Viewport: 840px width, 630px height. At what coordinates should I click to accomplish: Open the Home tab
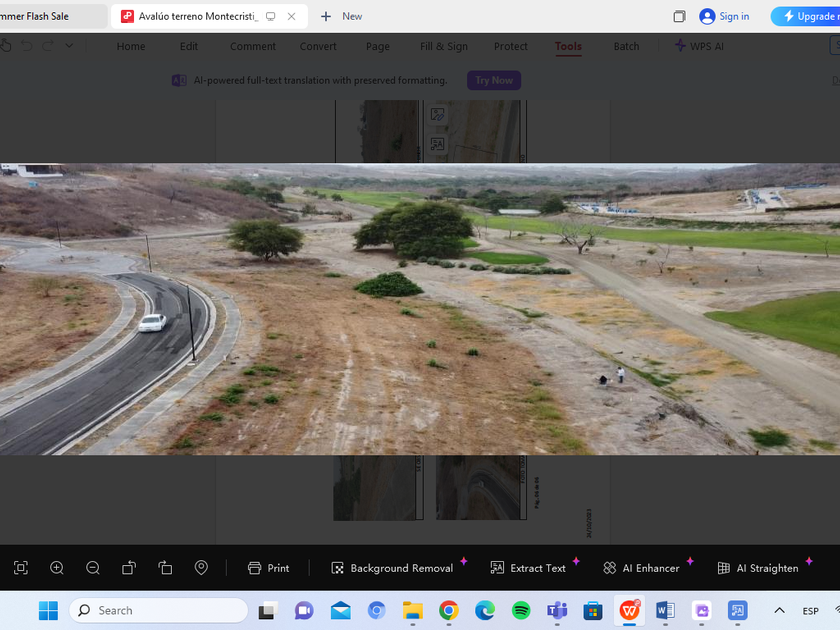point(131,47)
